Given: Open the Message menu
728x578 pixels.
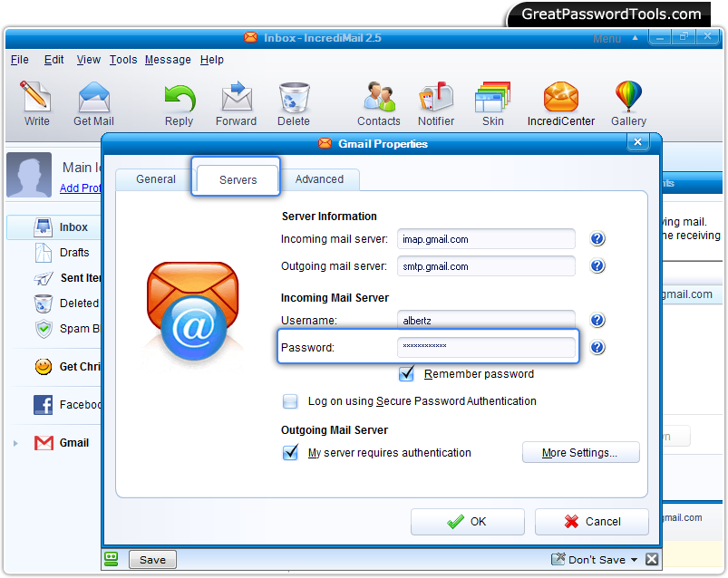Looking at the screenshot, I should [x=168, y=60].
